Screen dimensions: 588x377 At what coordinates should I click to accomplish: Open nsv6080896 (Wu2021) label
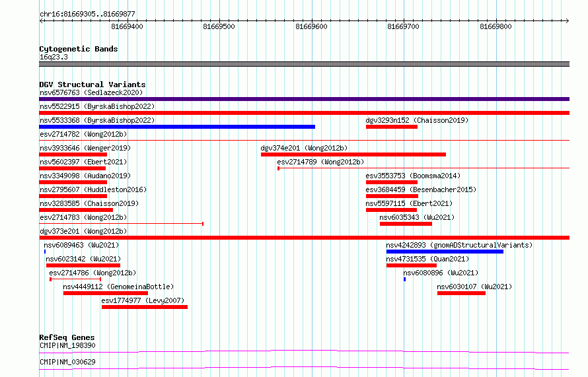(x=441, y=273)
